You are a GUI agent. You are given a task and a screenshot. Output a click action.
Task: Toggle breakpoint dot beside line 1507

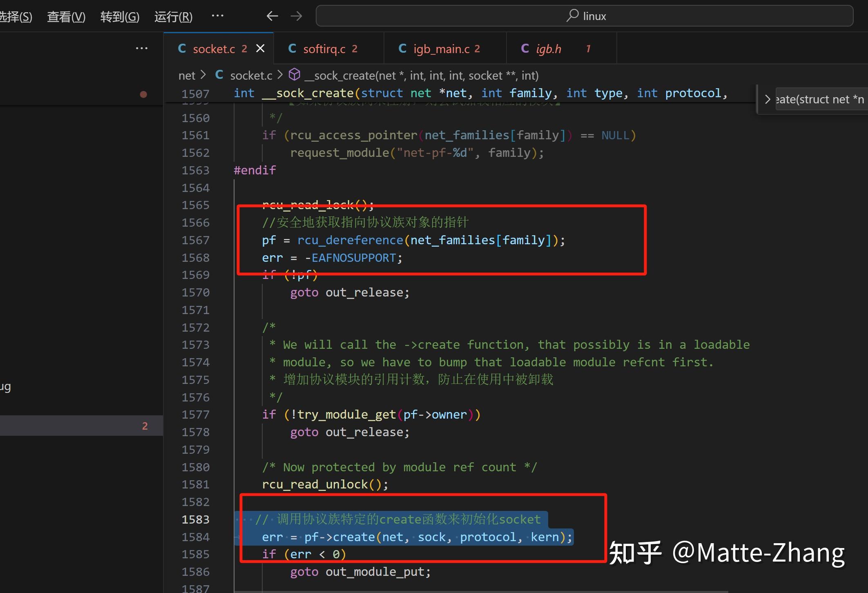pyautogui.click(x=143, y=94)
